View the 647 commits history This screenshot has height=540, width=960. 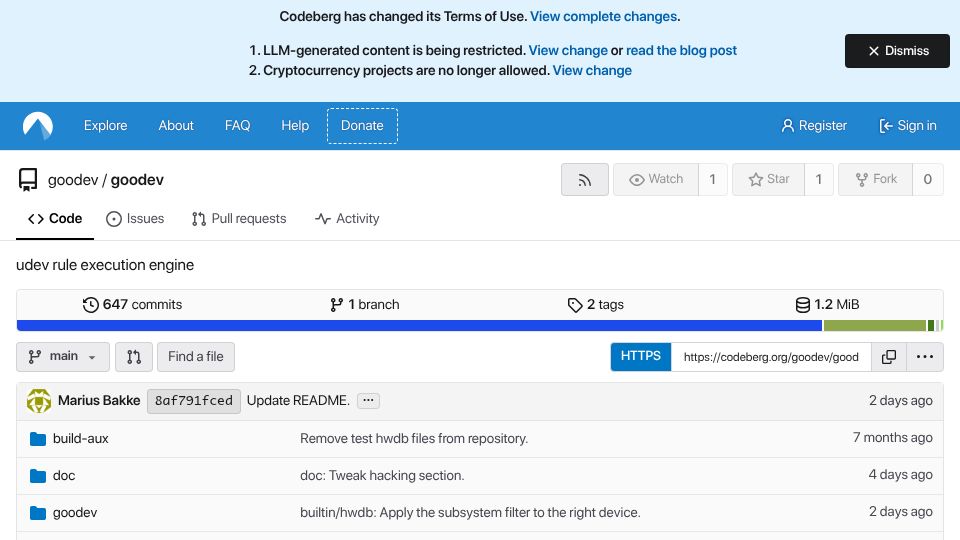point(132,305)
